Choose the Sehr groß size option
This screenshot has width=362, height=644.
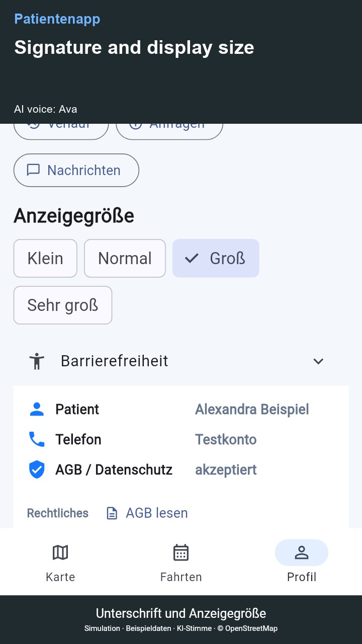click(63, 305)
